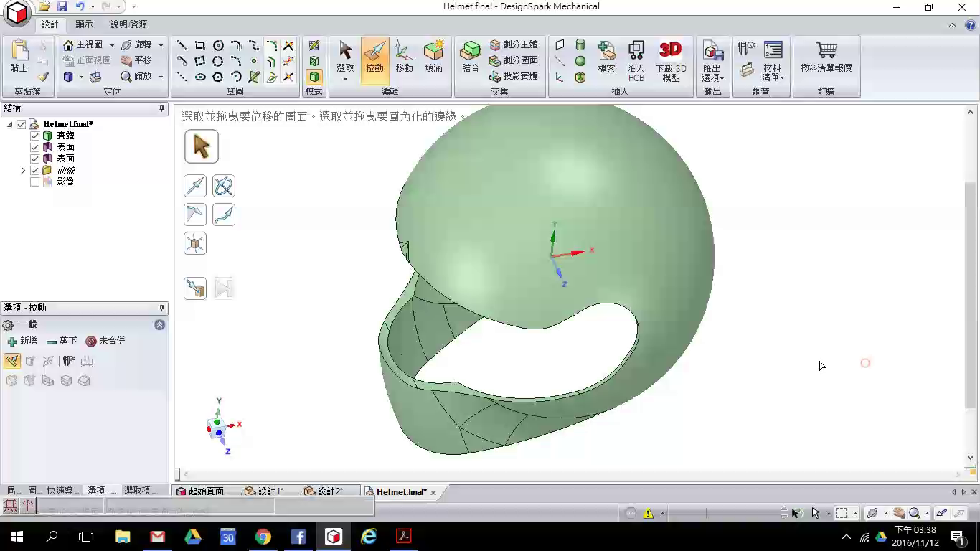Select the Rectangle sketch tool
Screen dimensions: 980x551
200,45
